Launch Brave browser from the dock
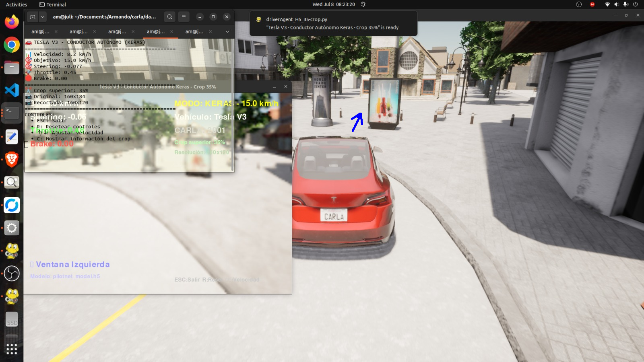The height and width of the screenshot is (362, 644). coord(12,159)
